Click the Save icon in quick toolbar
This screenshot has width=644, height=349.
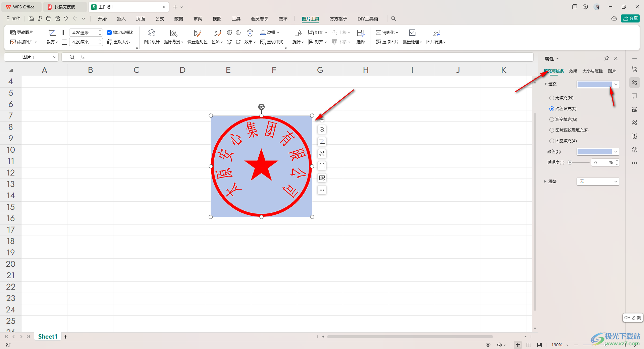(31, 18)
